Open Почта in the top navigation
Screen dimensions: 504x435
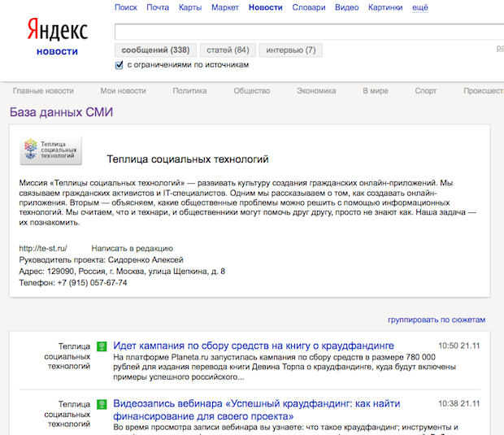(158, 7)
